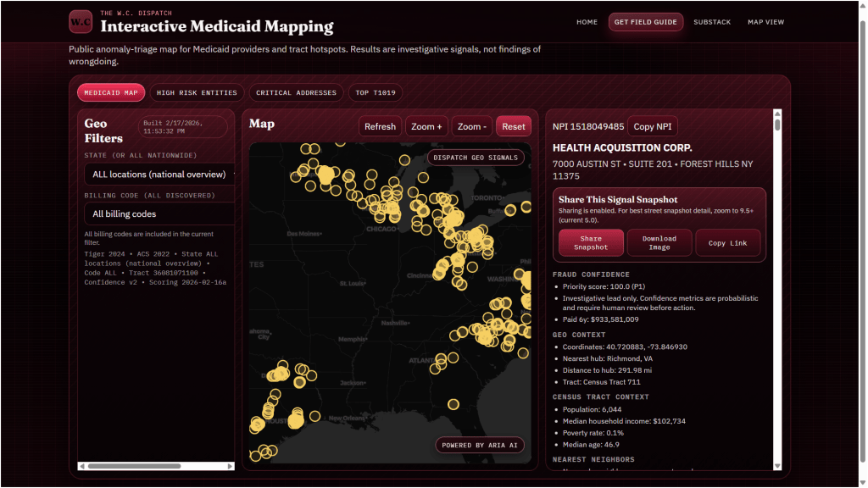This screenshot has height=488, width=868.
Task: Click the Powered by Aria AI badge
Action: click(x=481, y=445)
